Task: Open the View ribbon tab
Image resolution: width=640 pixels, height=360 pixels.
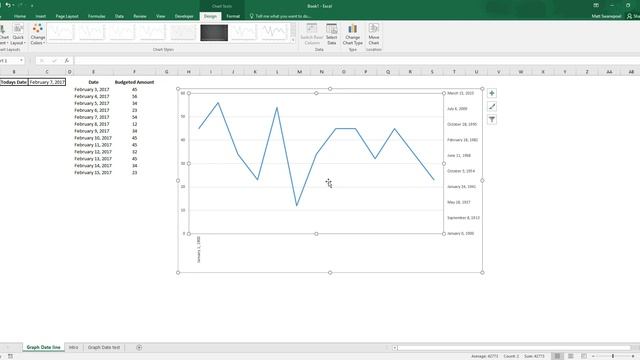Action: (160, 16)
